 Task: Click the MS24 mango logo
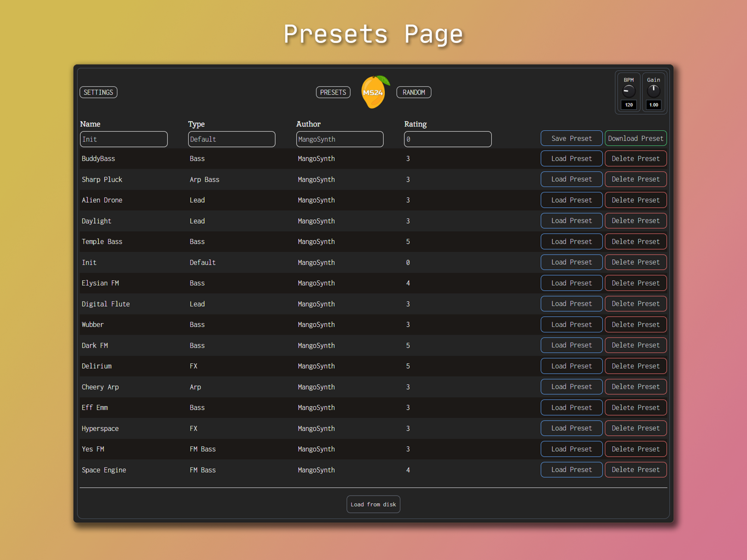373,92
